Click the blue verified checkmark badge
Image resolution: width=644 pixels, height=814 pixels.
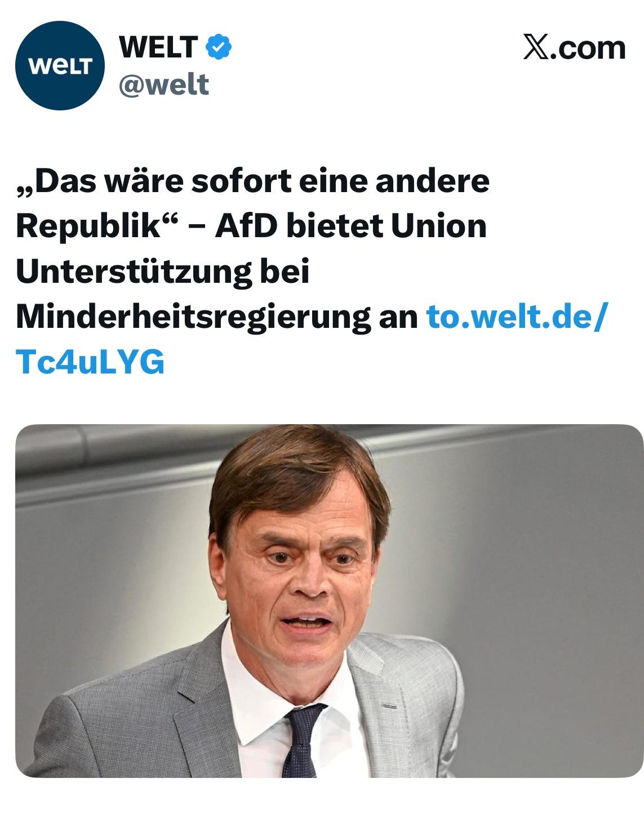click(x=219, y=47)
